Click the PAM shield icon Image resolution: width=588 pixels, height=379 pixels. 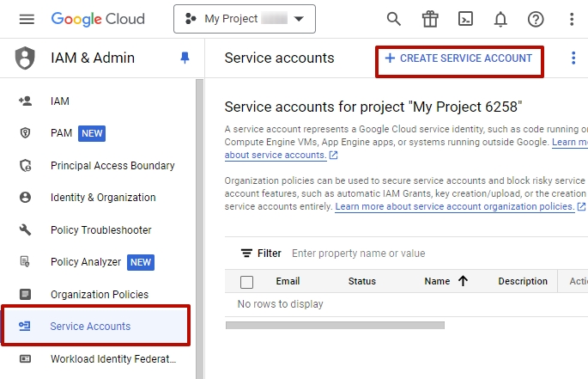coord(25,133)
